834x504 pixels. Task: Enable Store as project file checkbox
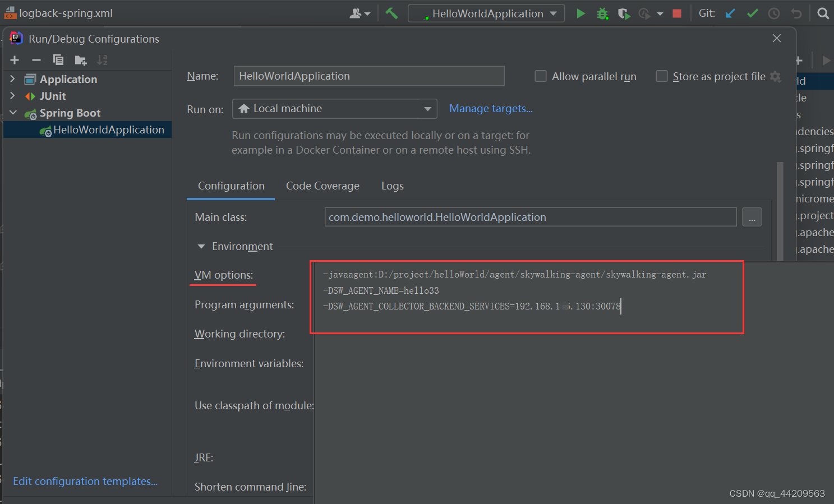(x=662, y=76)
